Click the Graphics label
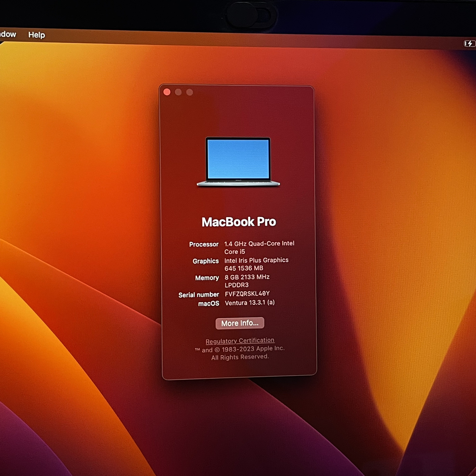Screen dimensions: 476x476 click(205, 261)
